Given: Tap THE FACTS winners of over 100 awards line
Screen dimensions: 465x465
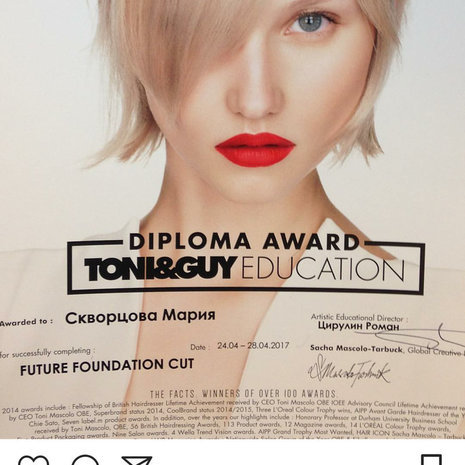Looking at the screenshot, I should [x=243, y=394].
